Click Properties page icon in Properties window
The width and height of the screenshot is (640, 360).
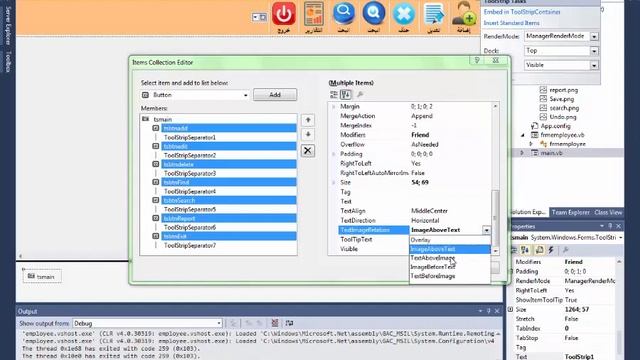539,250
